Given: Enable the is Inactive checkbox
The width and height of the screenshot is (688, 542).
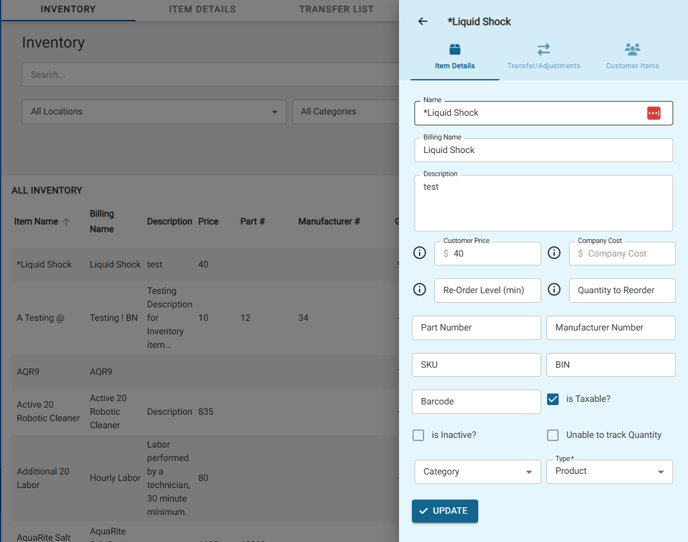Looking at the screenshot, I should (x=419, y=435).
